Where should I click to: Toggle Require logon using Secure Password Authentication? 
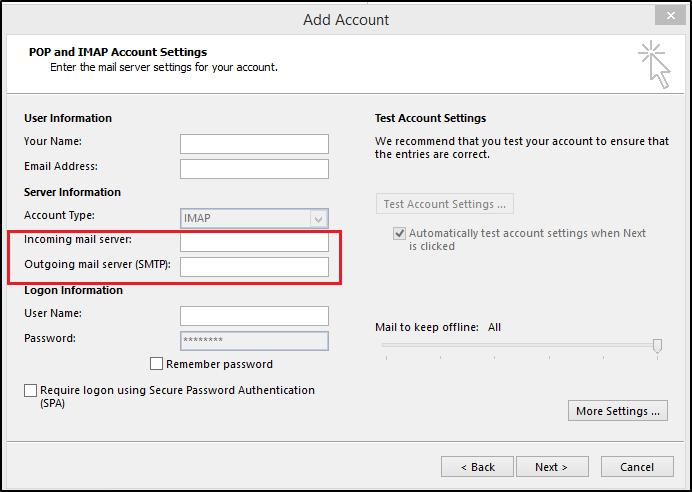pyautogui.click(x=31, y=390)
